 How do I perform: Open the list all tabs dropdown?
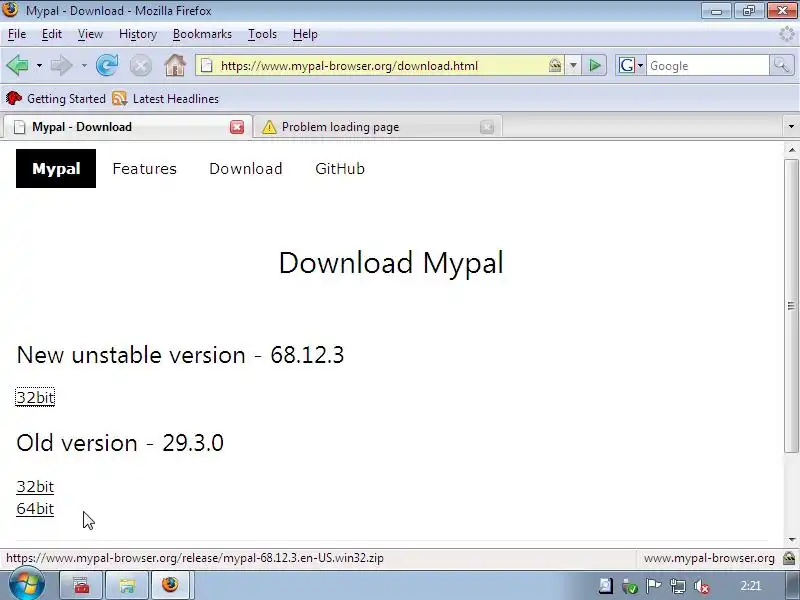791,127
